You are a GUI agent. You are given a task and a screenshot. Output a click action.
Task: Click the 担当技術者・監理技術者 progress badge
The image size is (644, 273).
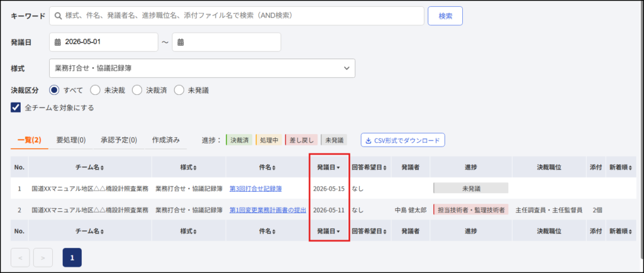coord(470,209)
